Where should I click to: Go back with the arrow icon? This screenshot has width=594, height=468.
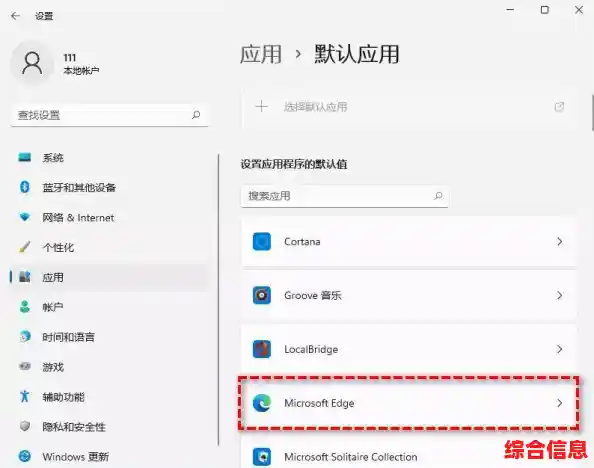(x=16, y=16)
